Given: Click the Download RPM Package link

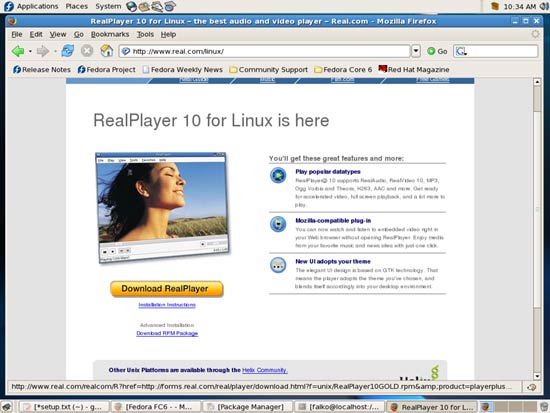Looking at the screenshot, I should (x=167, y=333).
